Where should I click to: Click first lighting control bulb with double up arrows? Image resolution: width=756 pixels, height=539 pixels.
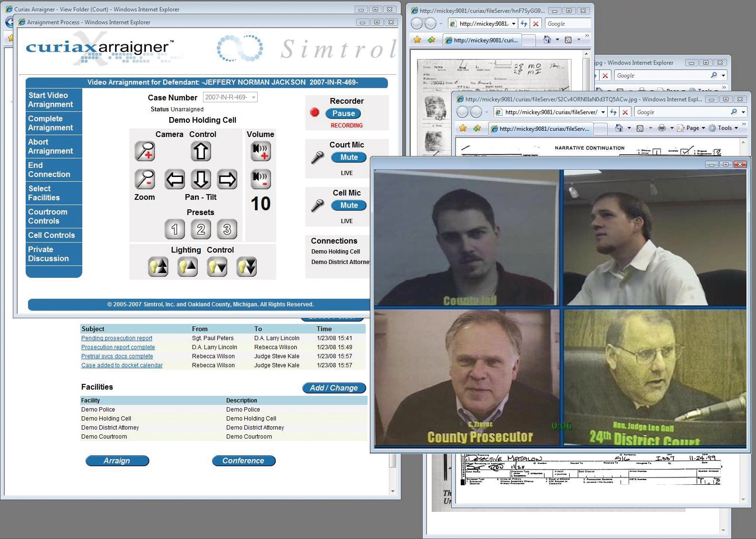click(x=158, y=267)
